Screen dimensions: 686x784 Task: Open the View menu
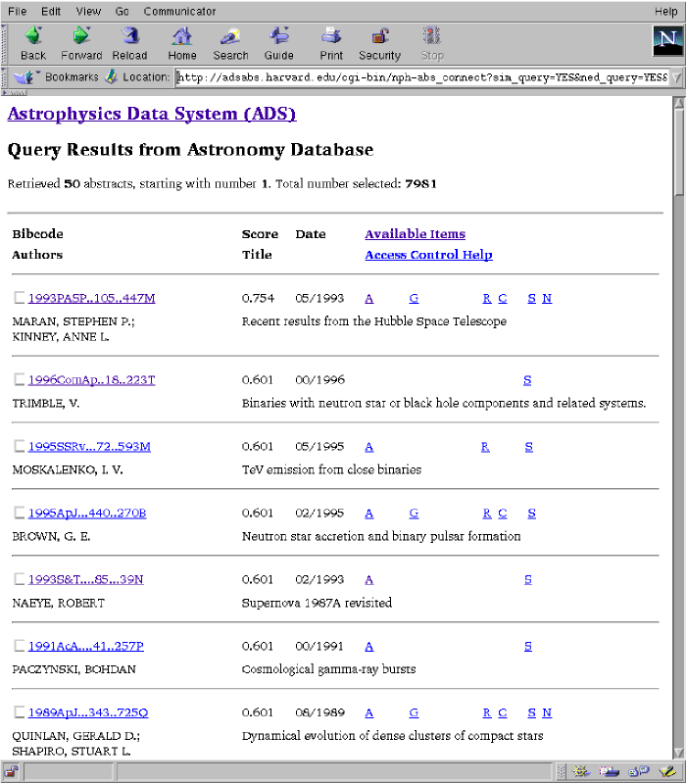tap(88, 11)
